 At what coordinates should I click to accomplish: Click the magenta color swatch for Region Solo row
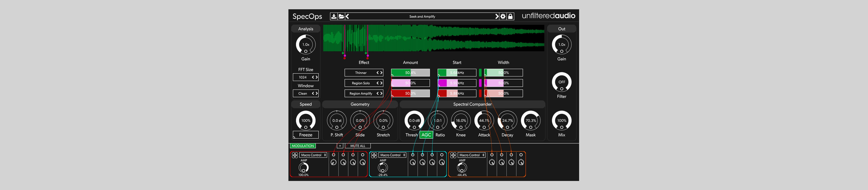coord(480,83)
